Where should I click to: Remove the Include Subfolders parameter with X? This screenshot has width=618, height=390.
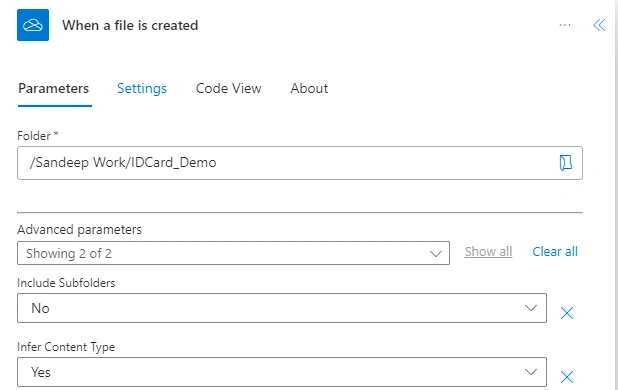click(x=567, y=313)
